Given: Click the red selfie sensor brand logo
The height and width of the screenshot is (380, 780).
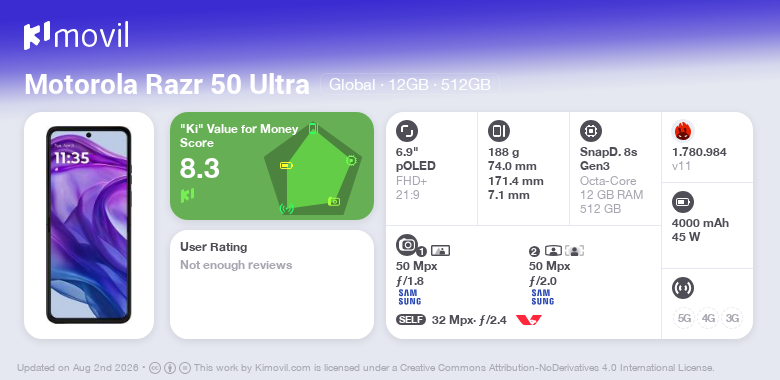Looking at the screenshot, I should click(x=529, y=320).
